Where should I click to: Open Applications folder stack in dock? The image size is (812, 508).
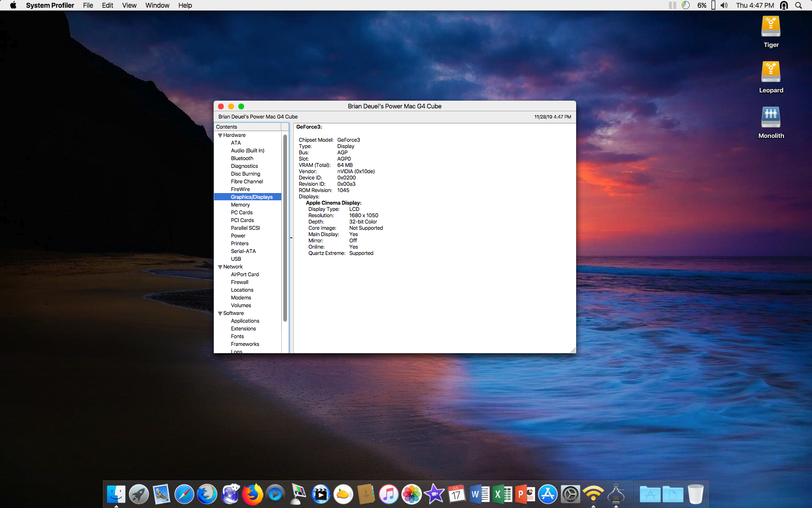point(650,494)
